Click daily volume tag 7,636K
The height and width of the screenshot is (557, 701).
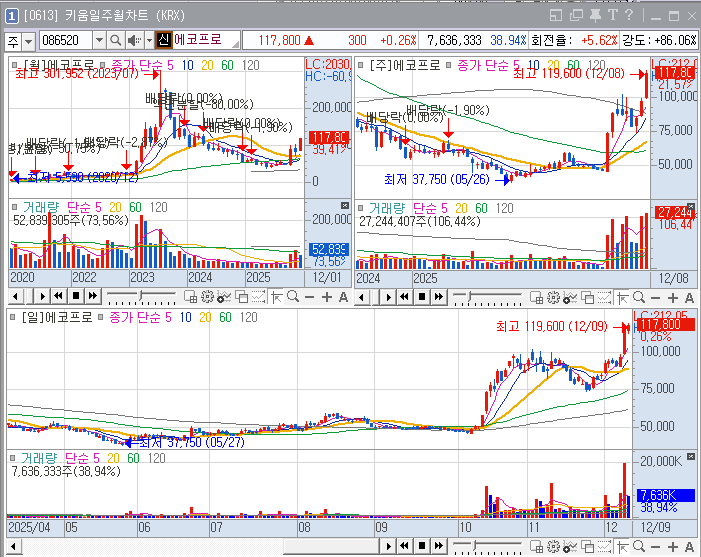coord(666,495)
